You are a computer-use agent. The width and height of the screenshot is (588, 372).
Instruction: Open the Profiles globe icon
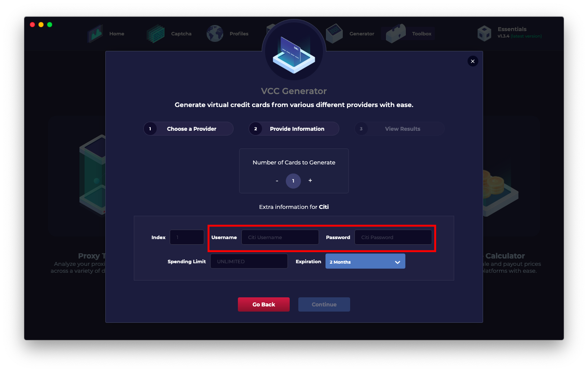click(215, 34)
